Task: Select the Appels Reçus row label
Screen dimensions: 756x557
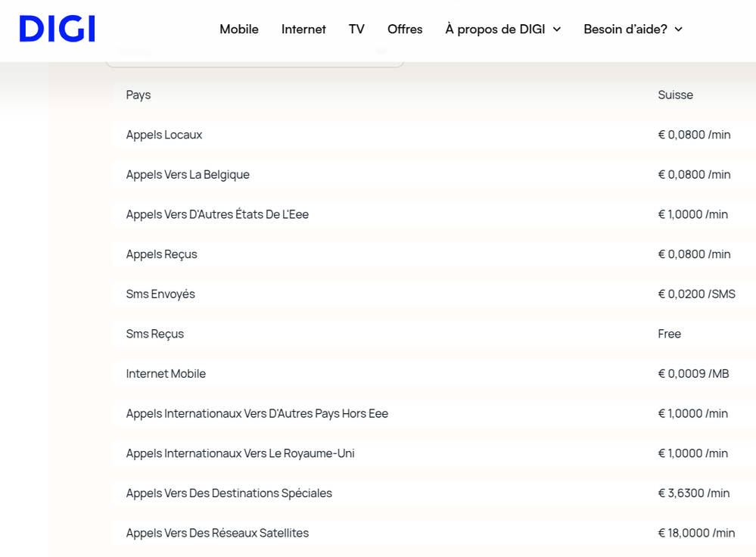Action: click(161, 254)
